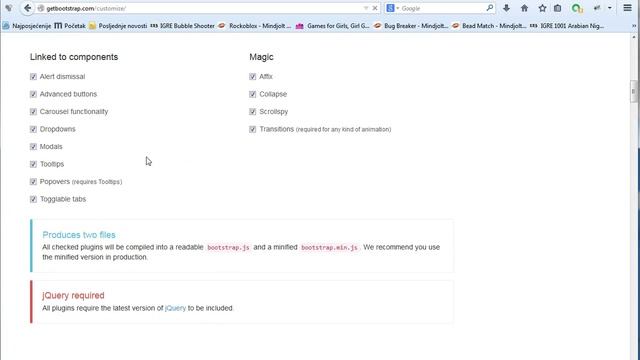
Task: Click the green extension icon in toolbar
Action: point(577,8)
